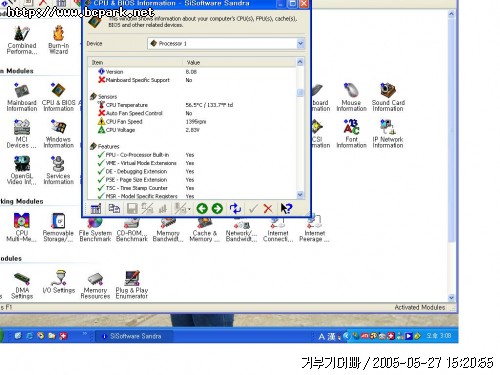Go back with the green left arrow
This screenshot has height=375, width=500.
[x=202, y=209]
